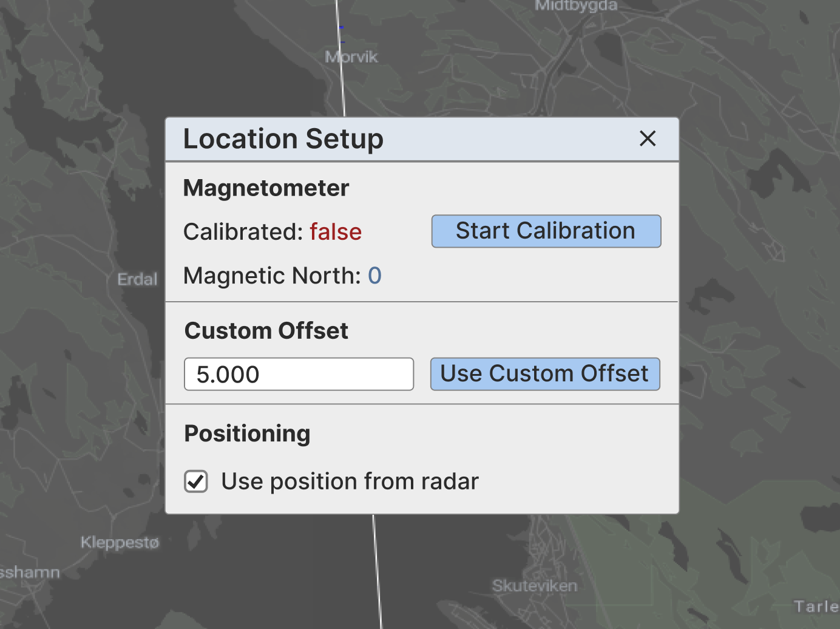Close the Location Setup dialog
The image size is (840, 629).
648,139
